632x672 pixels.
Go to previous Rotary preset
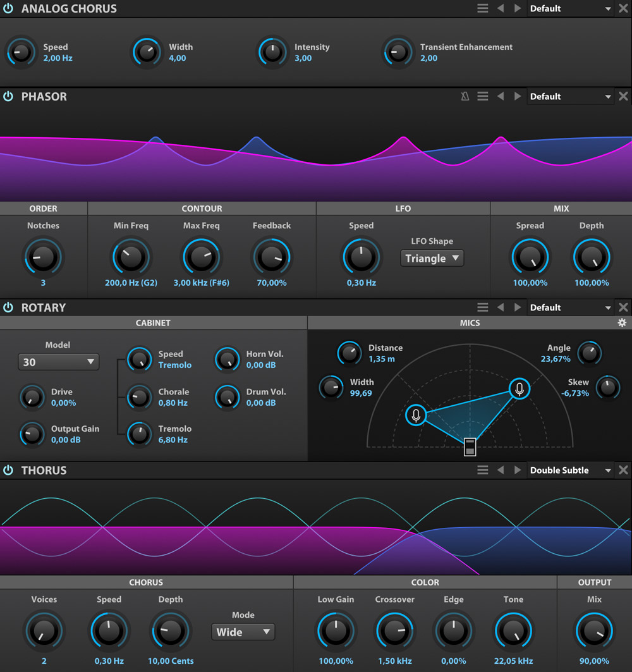tap(500, 307)
